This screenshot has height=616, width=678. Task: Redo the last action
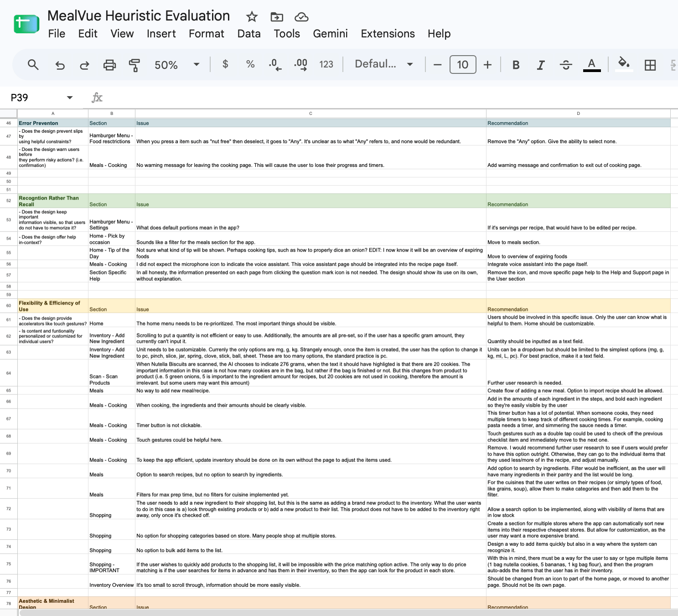[x=84, y=65]
